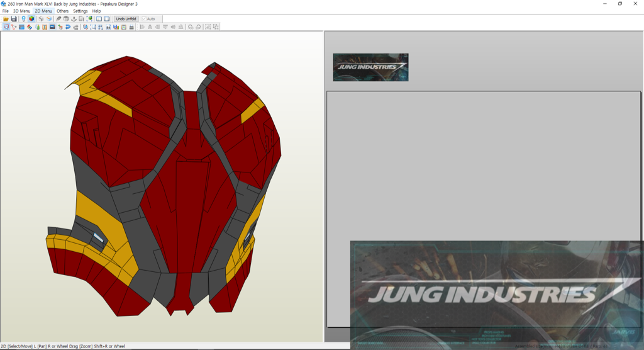Open the Settings menu
Image resolution: width=644 pixels, height=350 pixels.
[x=80, y=11]
